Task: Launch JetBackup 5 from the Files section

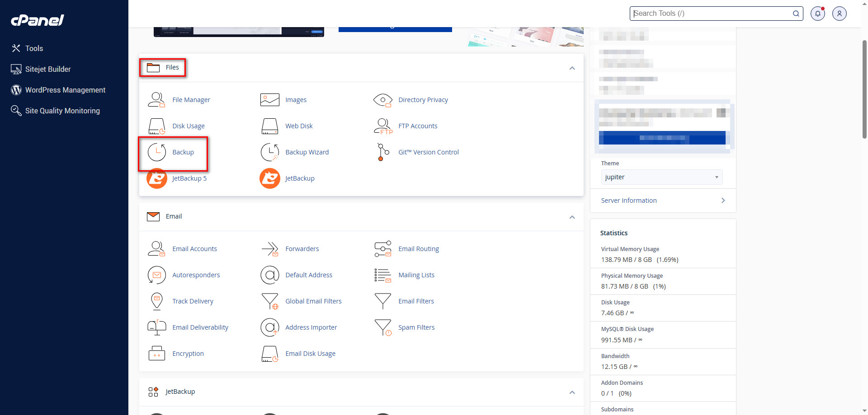Action: point(156,178)
